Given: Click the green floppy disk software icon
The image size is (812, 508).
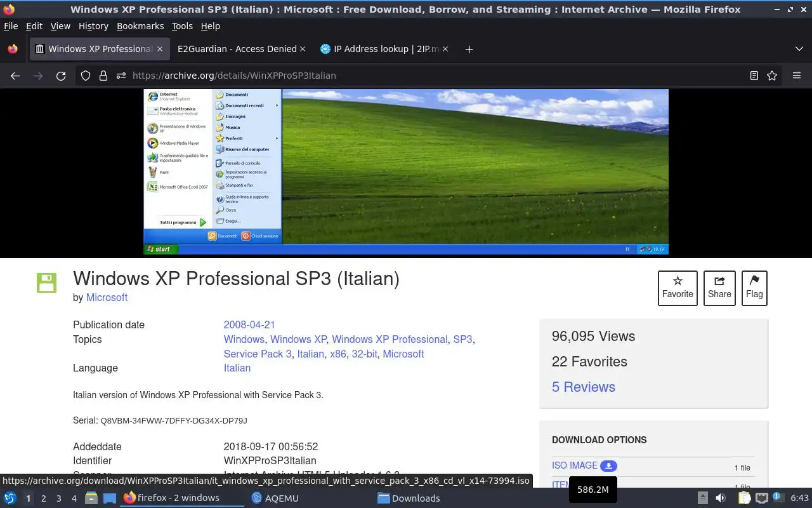Looking at the screenshot, I should click(x=46, y=283).
